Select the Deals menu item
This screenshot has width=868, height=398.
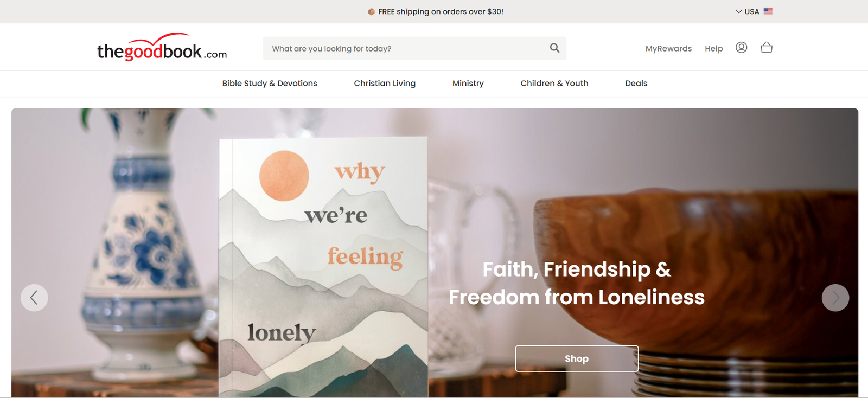click(636, 83)
